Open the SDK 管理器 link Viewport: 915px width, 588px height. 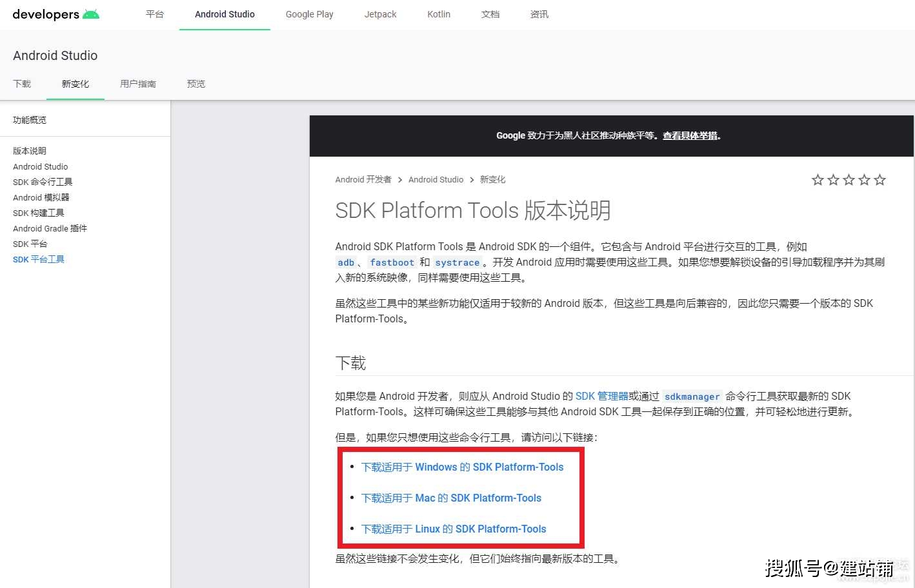point(601,396)
